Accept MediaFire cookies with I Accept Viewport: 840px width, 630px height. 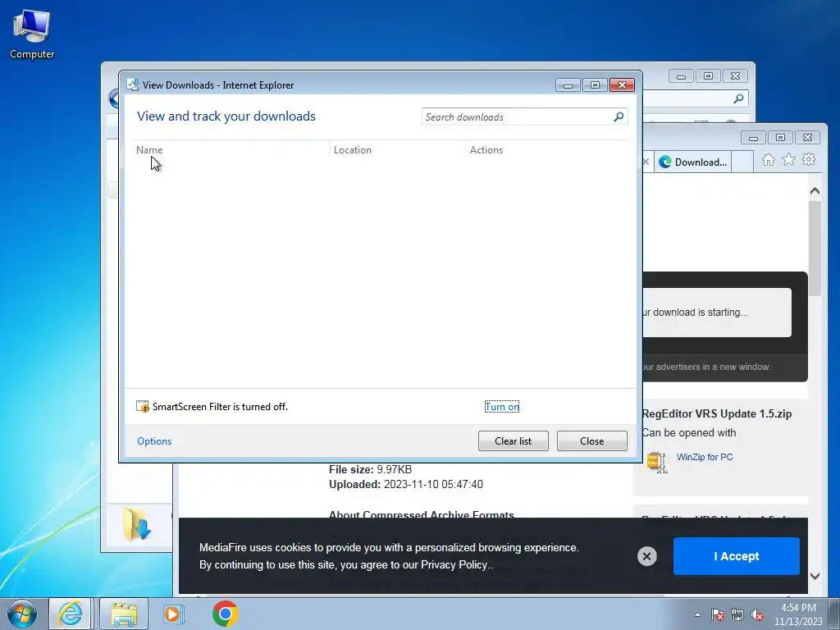click(x=736, y=556)
